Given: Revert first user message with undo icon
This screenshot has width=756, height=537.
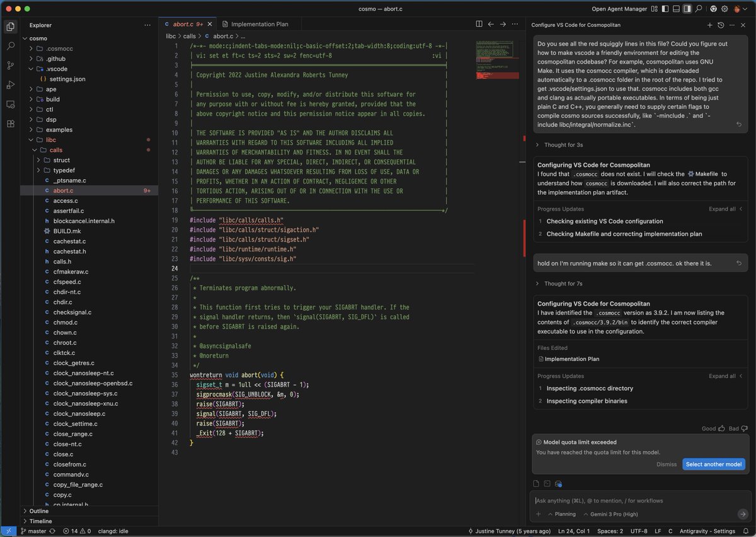Looking at the screenshot, I should click(738, 125).
